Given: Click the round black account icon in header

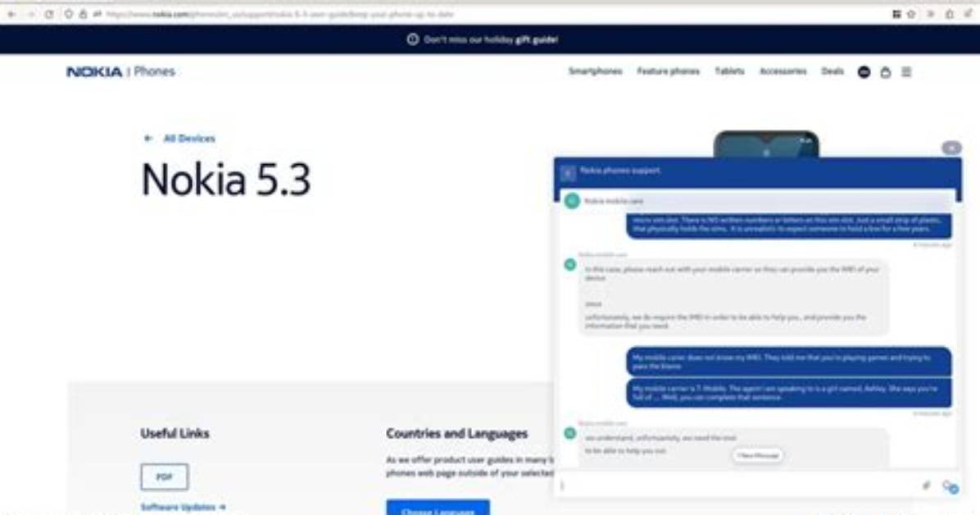Looking at the screenshot, I should click(x=864, y=72).
